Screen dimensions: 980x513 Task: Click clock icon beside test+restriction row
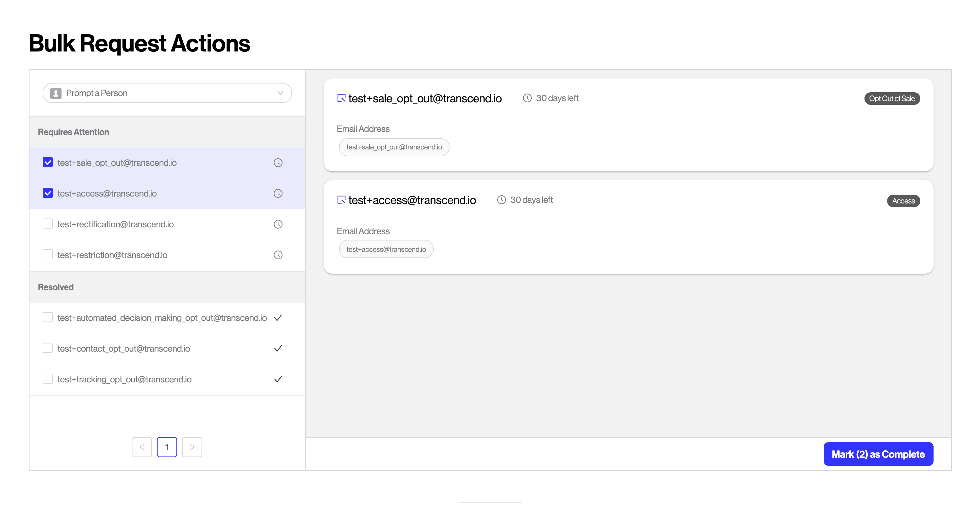[x=278, y=255]
